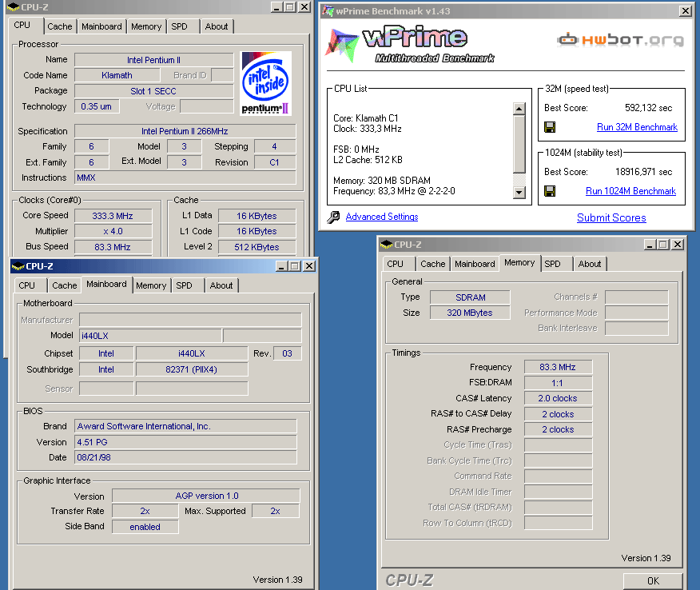Click the FSB:DRAM ratio value 1:1
This screenshot has height=590, width=700.
click(x=558, y=383)
